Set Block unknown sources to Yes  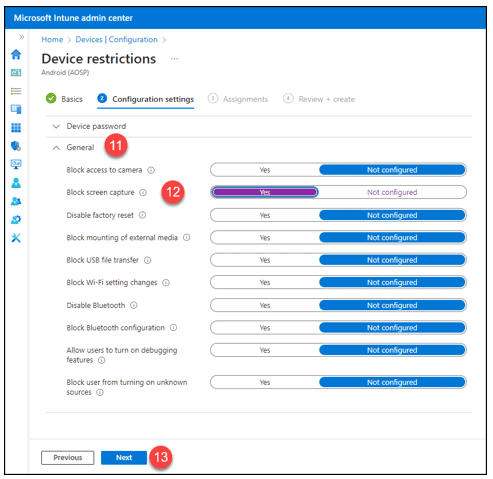(265, 382)
